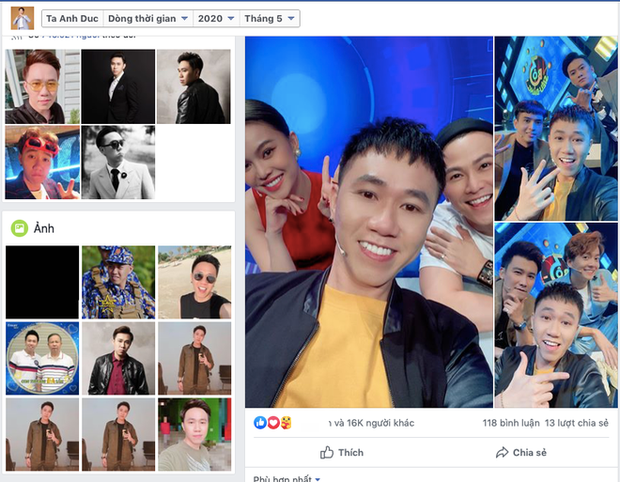620x482 pixels.
Task: Expand the Tháng 5 month dropdown
Action: coord(271,18)
